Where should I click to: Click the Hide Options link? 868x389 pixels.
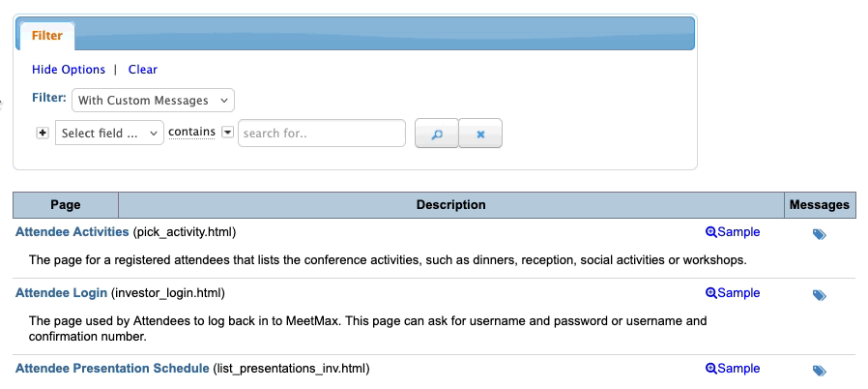point(69,70)
